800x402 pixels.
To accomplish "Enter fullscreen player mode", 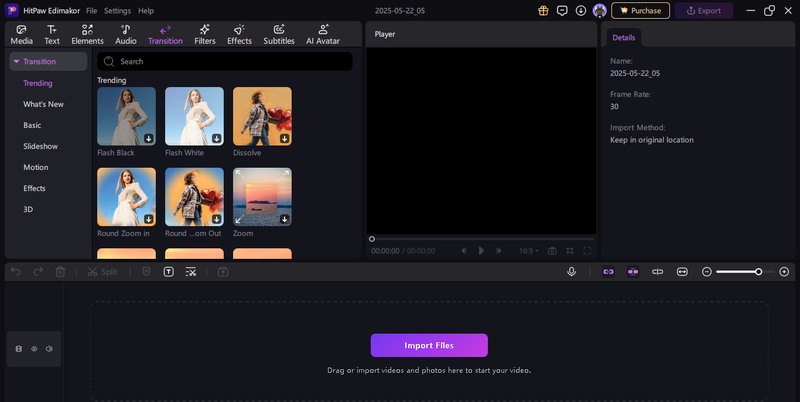I will click(x=587, y=251).
